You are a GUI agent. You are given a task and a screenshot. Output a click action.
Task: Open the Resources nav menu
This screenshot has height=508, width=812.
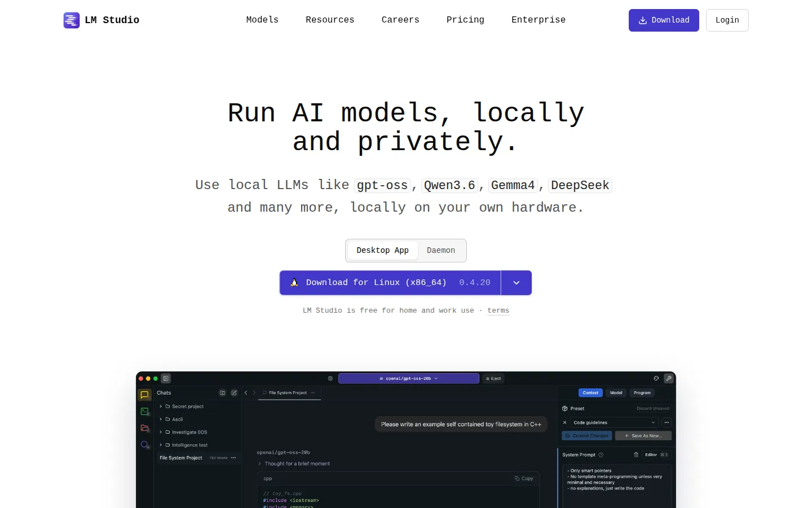point(330,20)
